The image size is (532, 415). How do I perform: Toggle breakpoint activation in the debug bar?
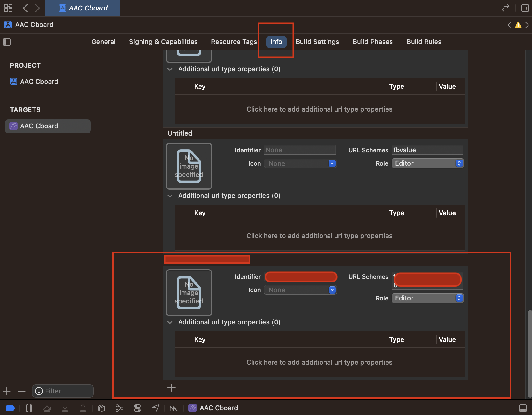click(x=10, y=408)
